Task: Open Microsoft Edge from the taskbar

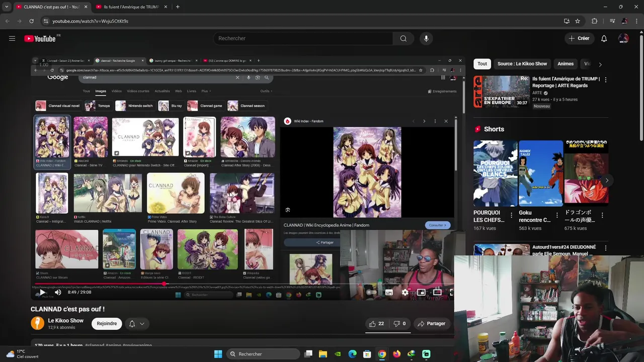Action: (x=353, y=354)
